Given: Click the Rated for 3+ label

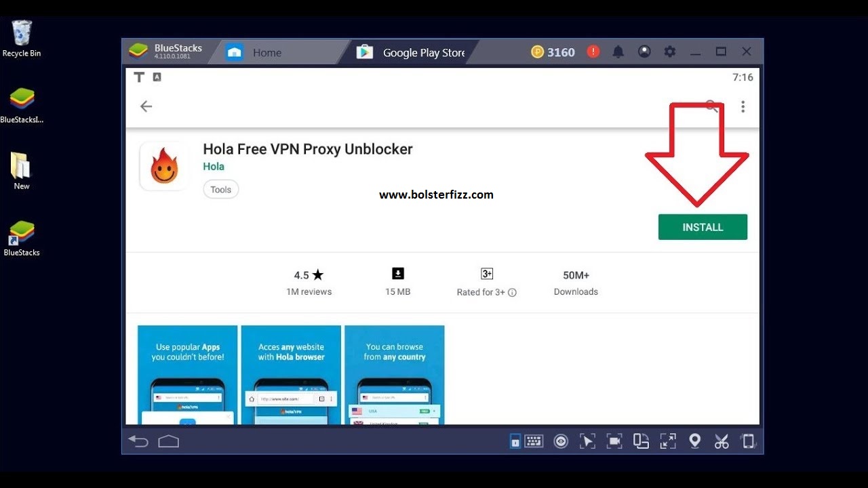Looking at the screenshot, I should point(481,293).
